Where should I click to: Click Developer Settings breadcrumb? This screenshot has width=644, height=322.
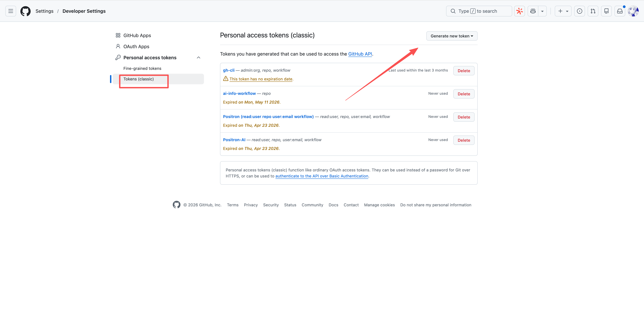(x=84, y=11)
